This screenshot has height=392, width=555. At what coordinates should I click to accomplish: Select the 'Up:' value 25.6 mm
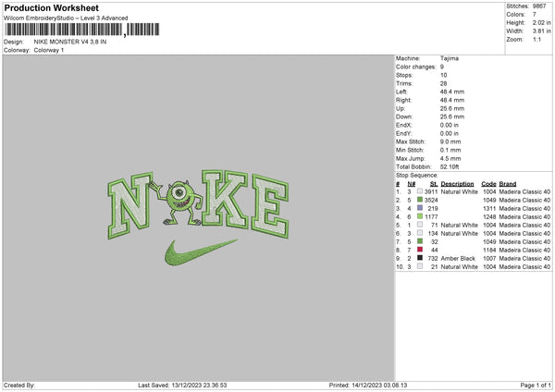(452, 108)
